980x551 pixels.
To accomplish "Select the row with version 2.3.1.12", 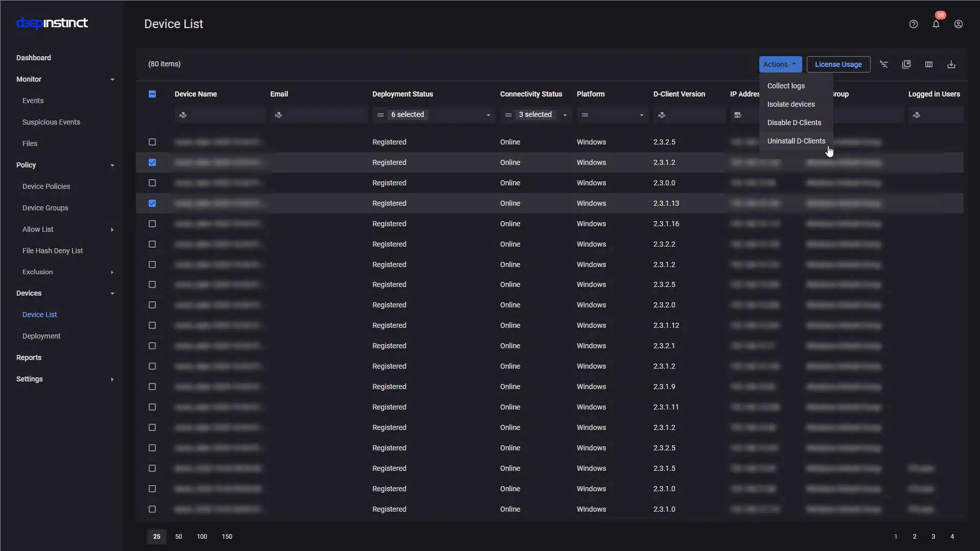I will point(152,325).
